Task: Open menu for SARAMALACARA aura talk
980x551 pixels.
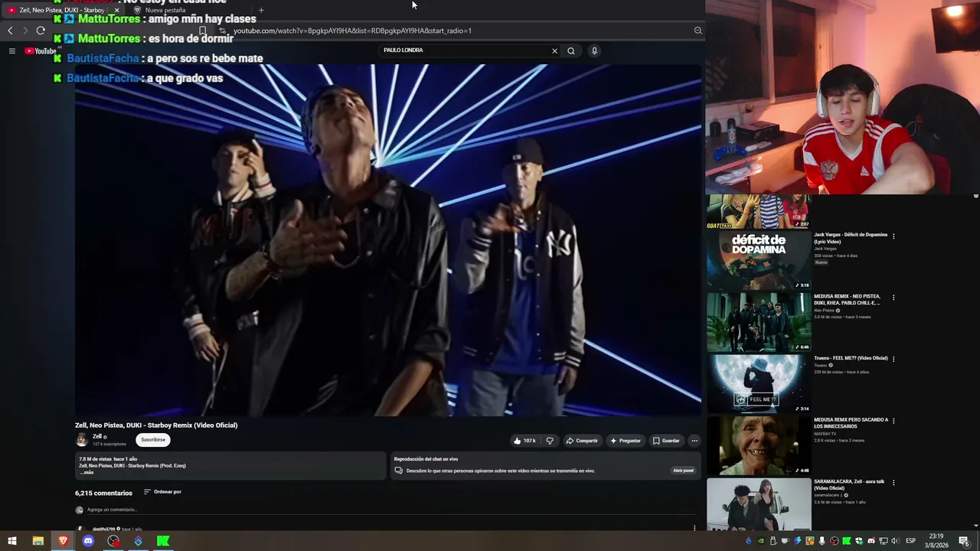Action: coord(893,483)
